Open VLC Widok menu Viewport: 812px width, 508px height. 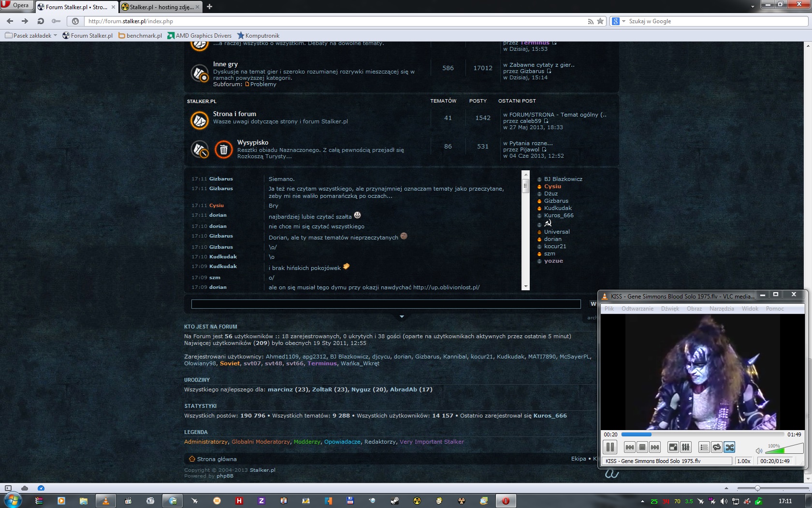pyautogui.click(x=750, y=309)
